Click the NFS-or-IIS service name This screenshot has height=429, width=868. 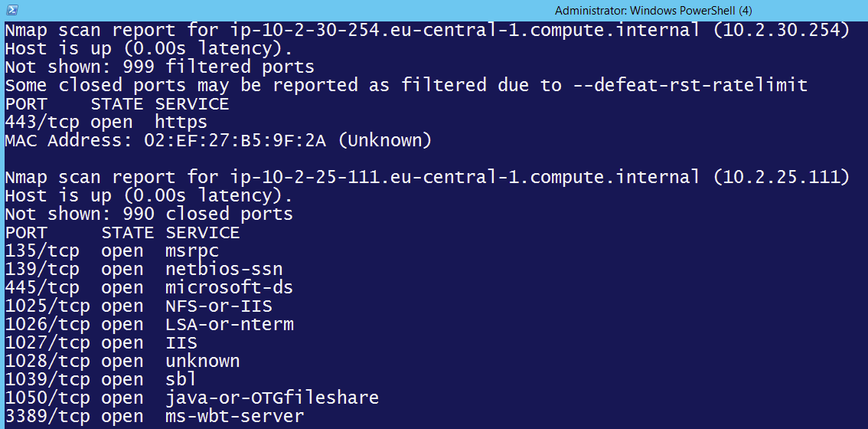pyautogui.click(x=218, y=306)
